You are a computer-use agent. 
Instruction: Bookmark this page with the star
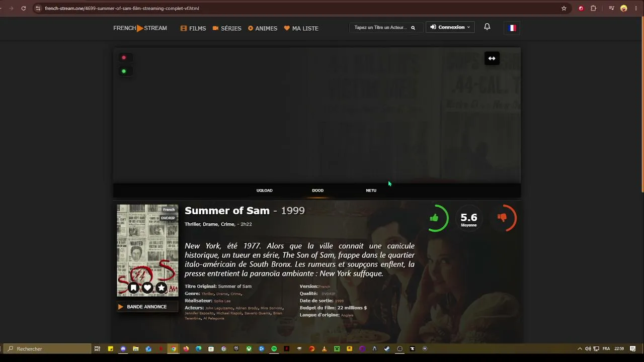pos(564,9)
